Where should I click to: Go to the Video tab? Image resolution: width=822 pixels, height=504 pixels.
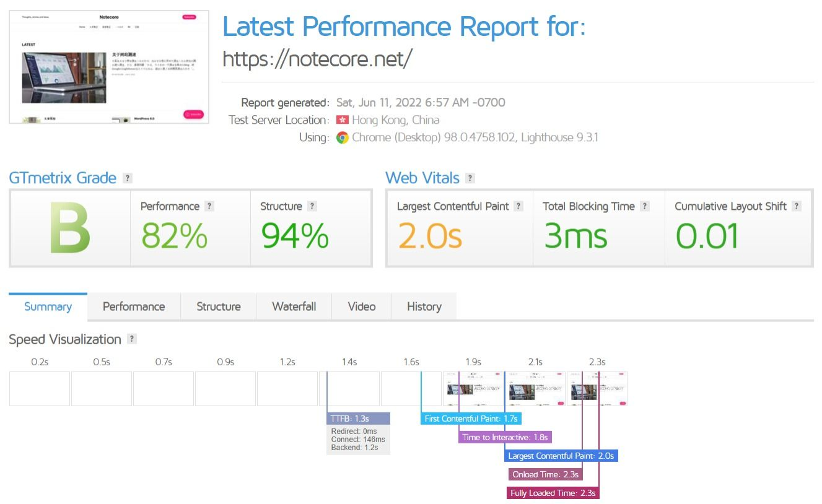(362, 306)
